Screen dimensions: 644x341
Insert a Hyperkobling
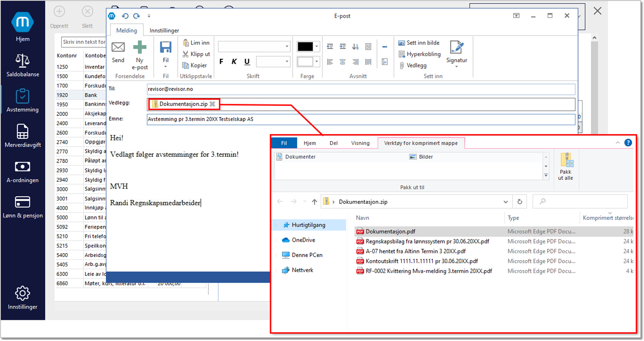(420, 54)
